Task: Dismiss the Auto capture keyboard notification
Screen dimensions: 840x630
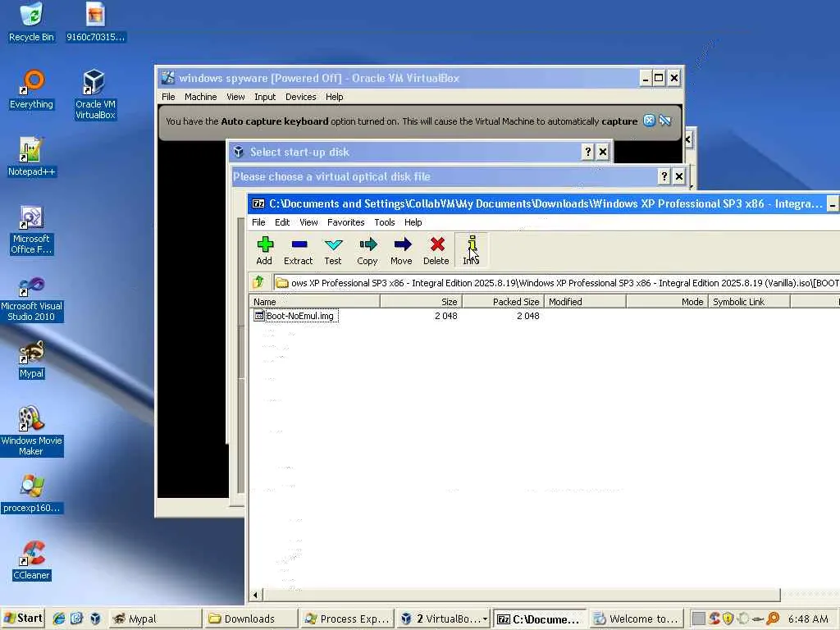Action: pos(649,121)
